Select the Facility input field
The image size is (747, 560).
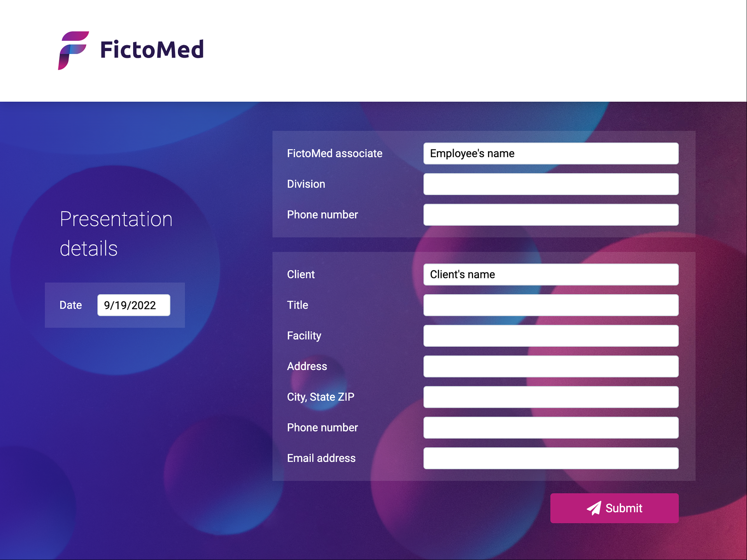[551, 336]
